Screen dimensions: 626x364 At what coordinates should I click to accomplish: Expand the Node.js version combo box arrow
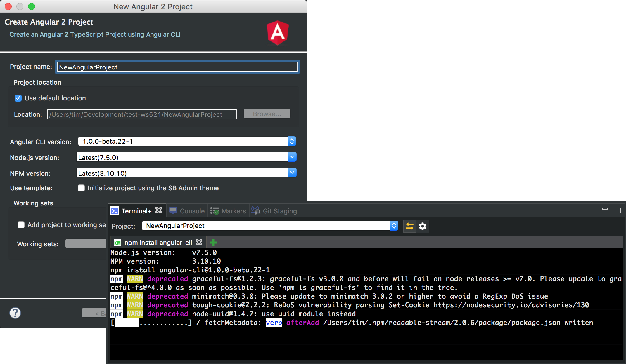pyautogui.click(x=292, y=157)
